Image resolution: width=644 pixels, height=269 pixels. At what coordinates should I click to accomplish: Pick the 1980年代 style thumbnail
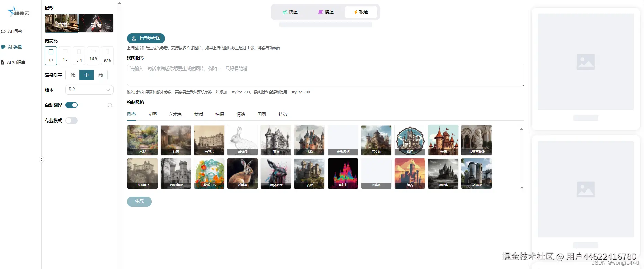(176, 174)
